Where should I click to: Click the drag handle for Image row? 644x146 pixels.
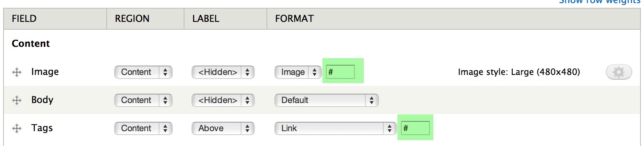[16, 72]
